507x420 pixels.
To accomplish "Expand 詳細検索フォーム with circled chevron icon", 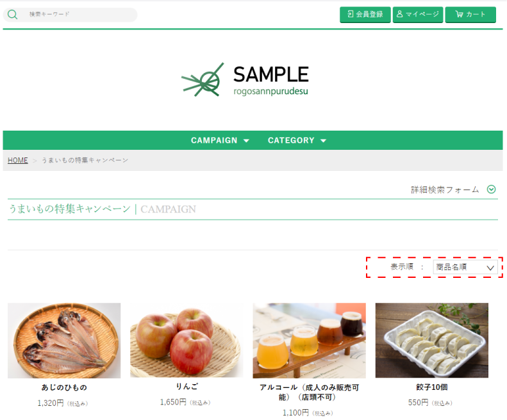I will click(491, 190).
